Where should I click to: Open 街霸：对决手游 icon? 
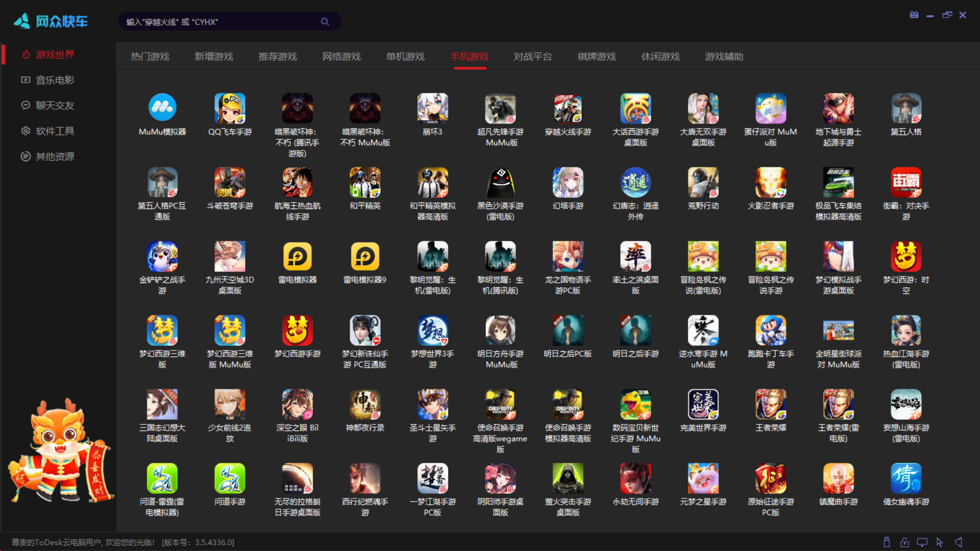tap(906, 182)
